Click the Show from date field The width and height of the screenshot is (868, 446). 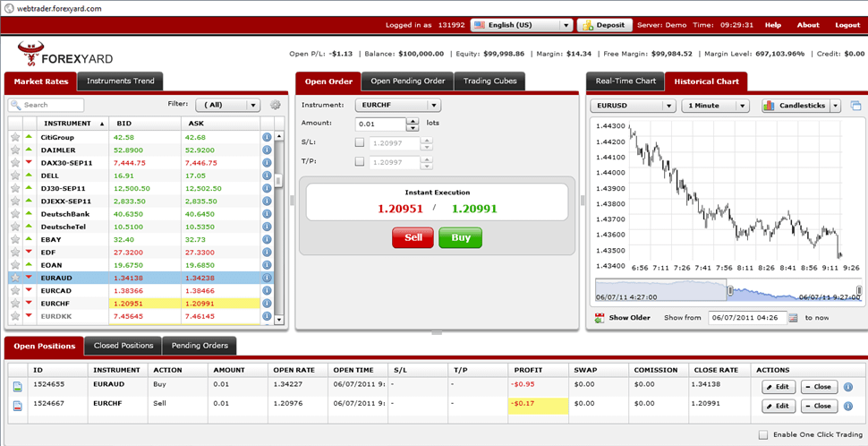pyautogui.click(x=747, y=318)
